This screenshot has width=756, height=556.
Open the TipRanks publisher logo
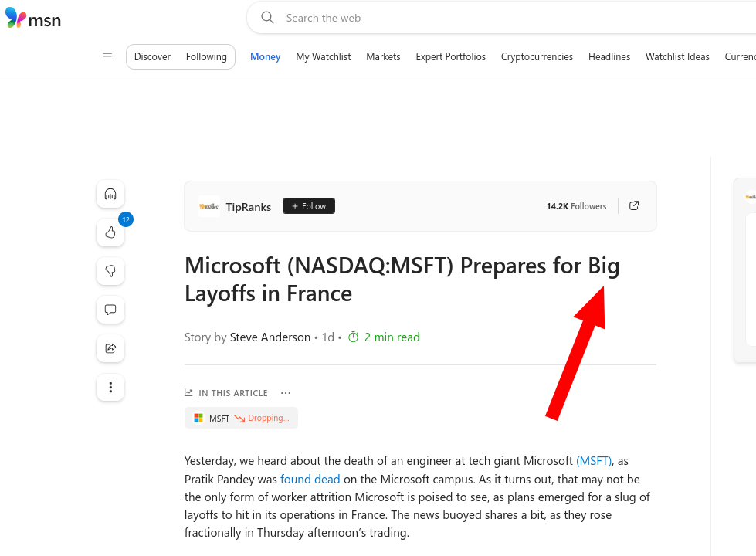coord(208,205)
